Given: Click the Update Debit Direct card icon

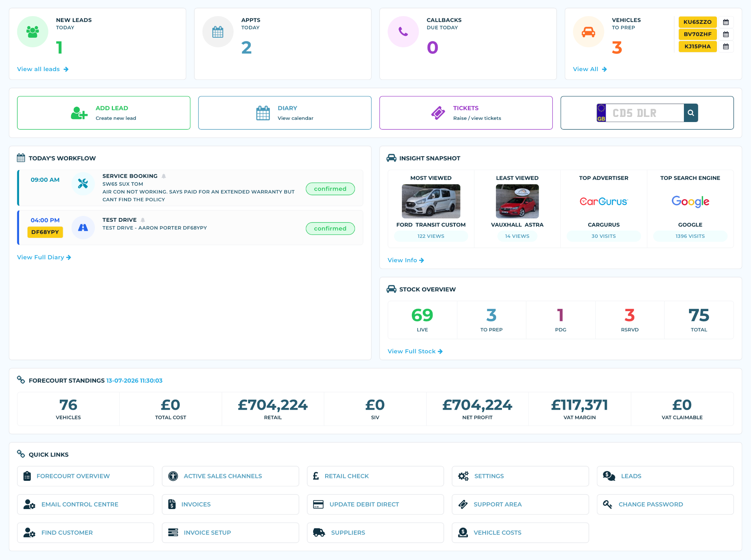Looking at the screenshot, I should coord(318,504).
